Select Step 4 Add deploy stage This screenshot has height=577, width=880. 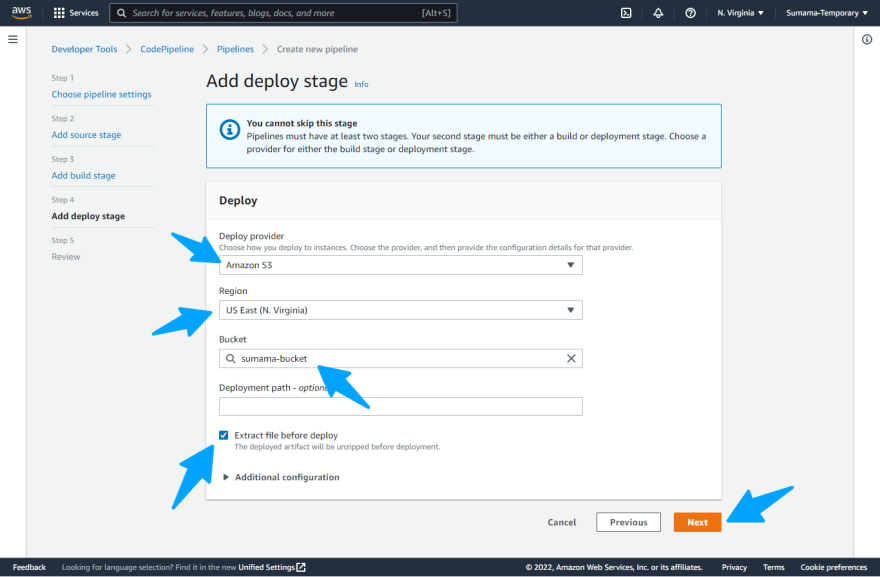pos(88,216)
